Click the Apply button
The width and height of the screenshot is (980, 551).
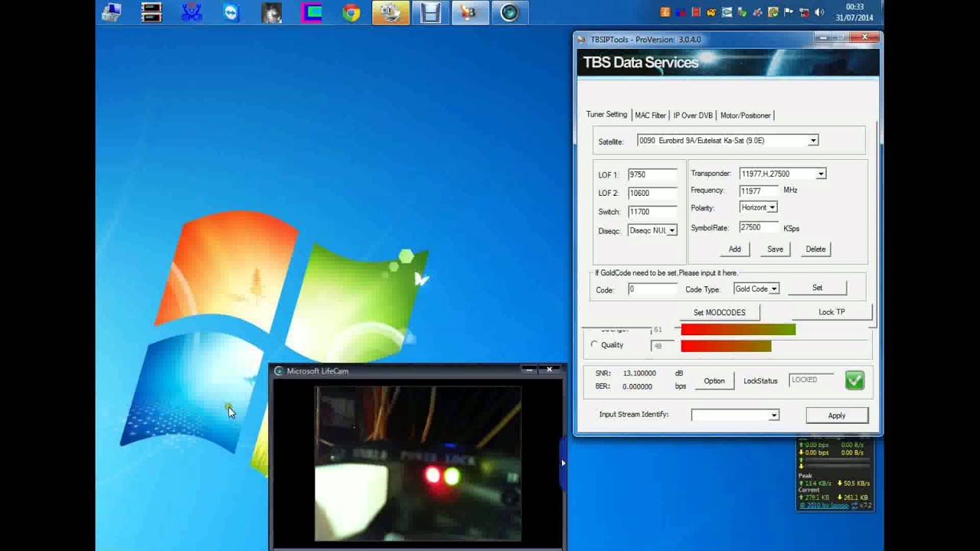837,416
